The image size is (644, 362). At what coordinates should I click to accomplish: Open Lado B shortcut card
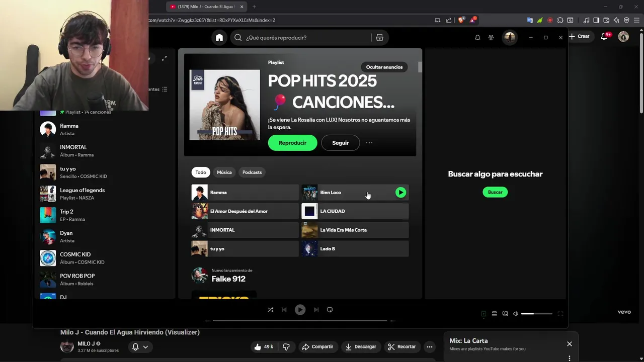pyautogui.click(x=355, y=249)
